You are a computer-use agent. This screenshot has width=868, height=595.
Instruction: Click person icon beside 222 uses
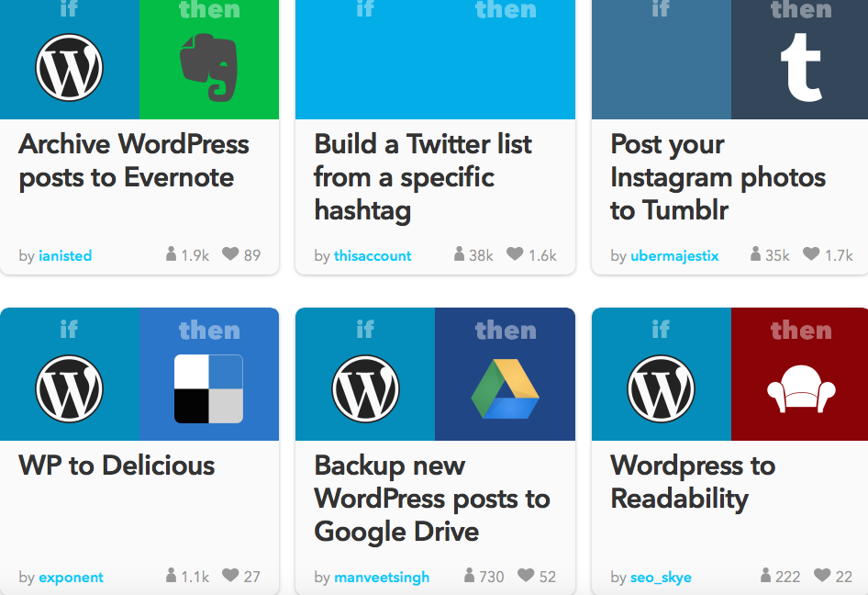coord(765,575)
